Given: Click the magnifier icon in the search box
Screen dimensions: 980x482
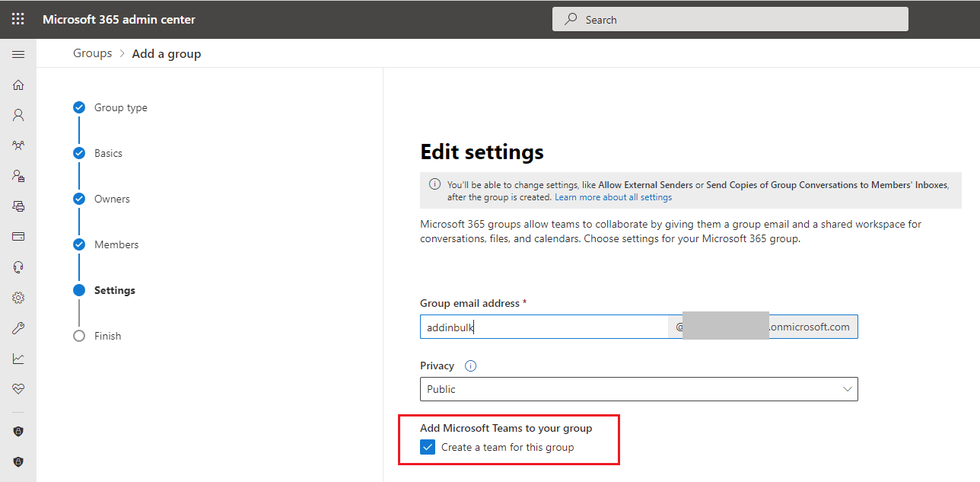Looking at the screenshot, I should [x=571, y=19].
